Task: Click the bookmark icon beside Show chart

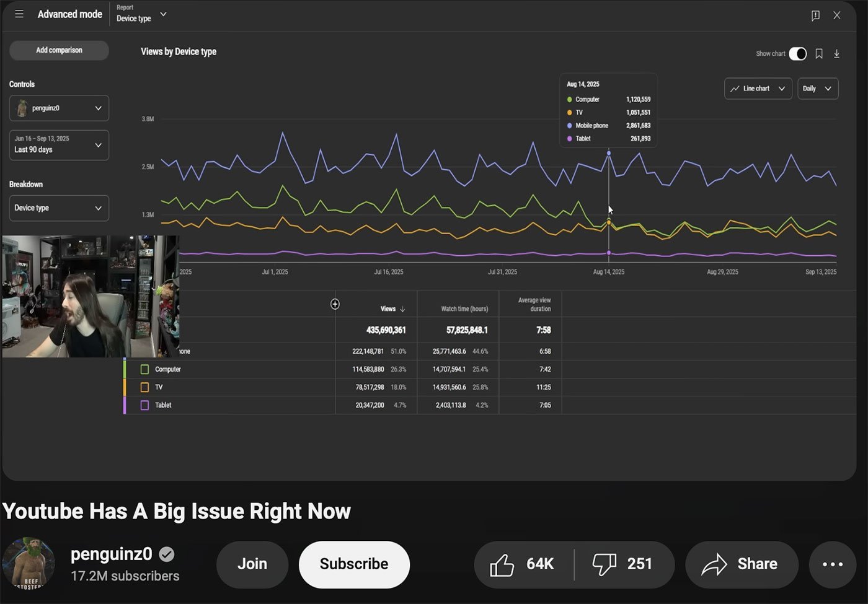Action: coord(819,54)
